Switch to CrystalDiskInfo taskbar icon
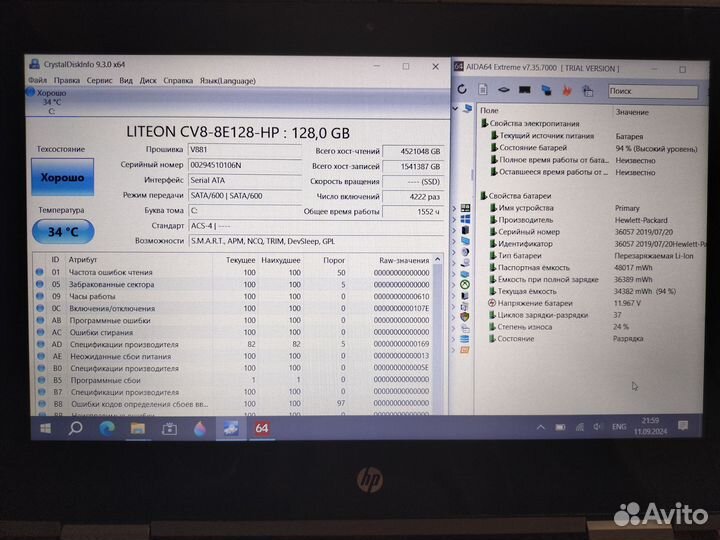The height and width of the screenshot is (540, 720). (231, 428)
